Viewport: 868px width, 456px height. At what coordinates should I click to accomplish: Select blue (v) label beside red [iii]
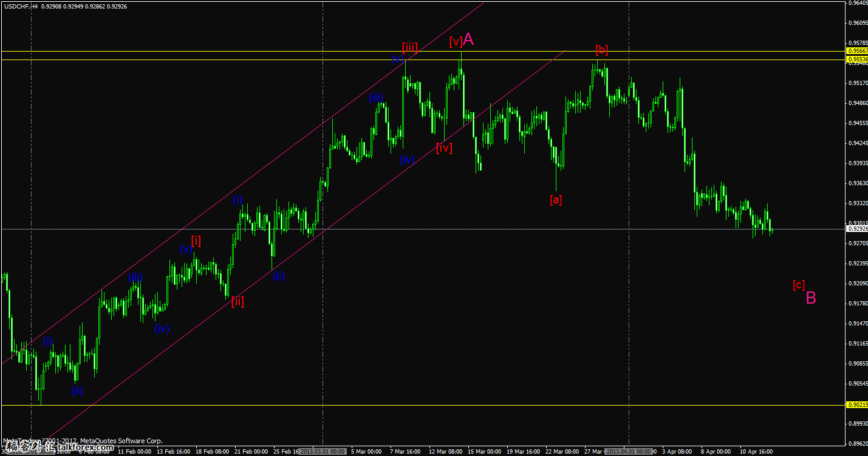tap(397, 59)
